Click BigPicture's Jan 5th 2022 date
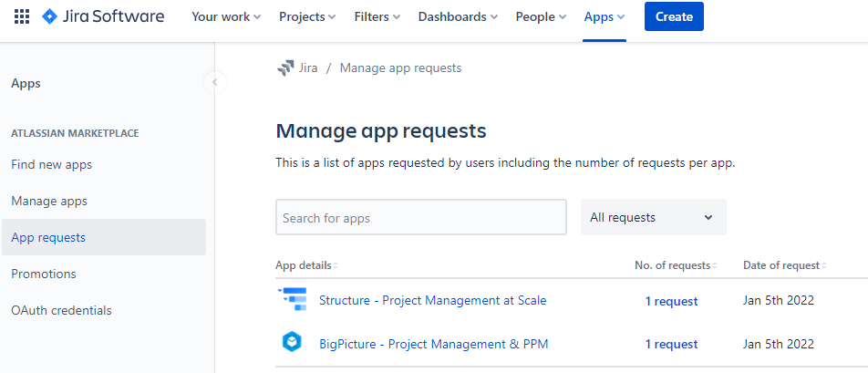 click(x=779, y=344)
